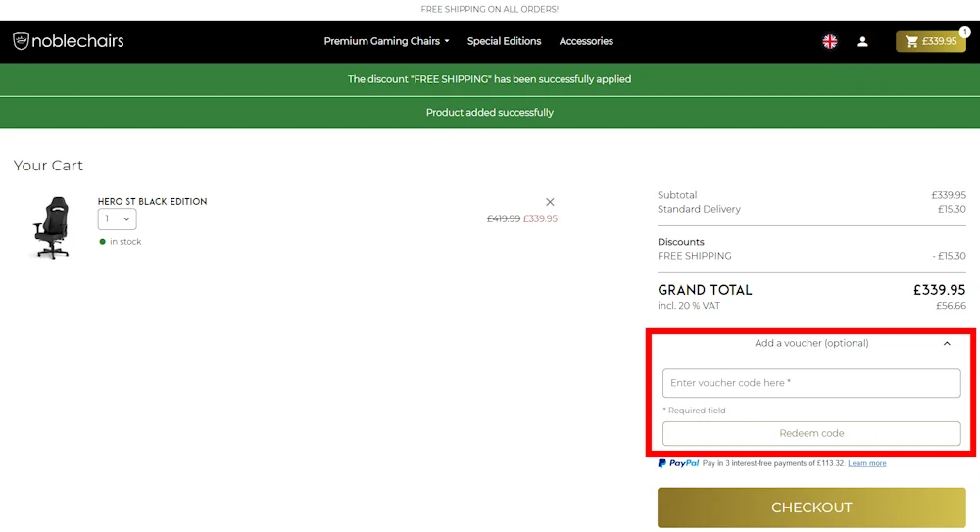
Task: Click the crossed-out price £419.99
Action: coord(503,218)
